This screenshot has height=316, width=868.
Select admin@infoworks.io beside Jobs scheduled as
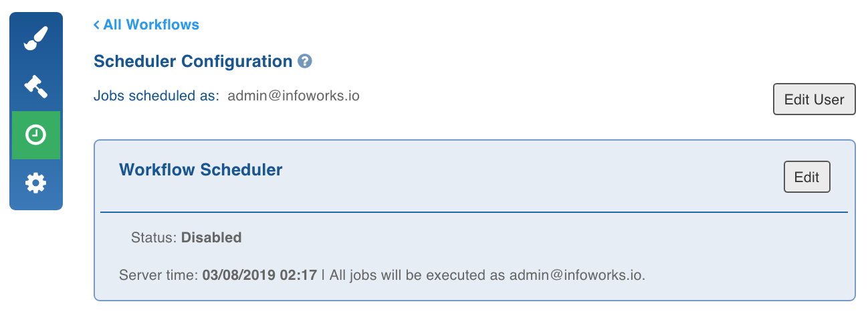(294, 96)
